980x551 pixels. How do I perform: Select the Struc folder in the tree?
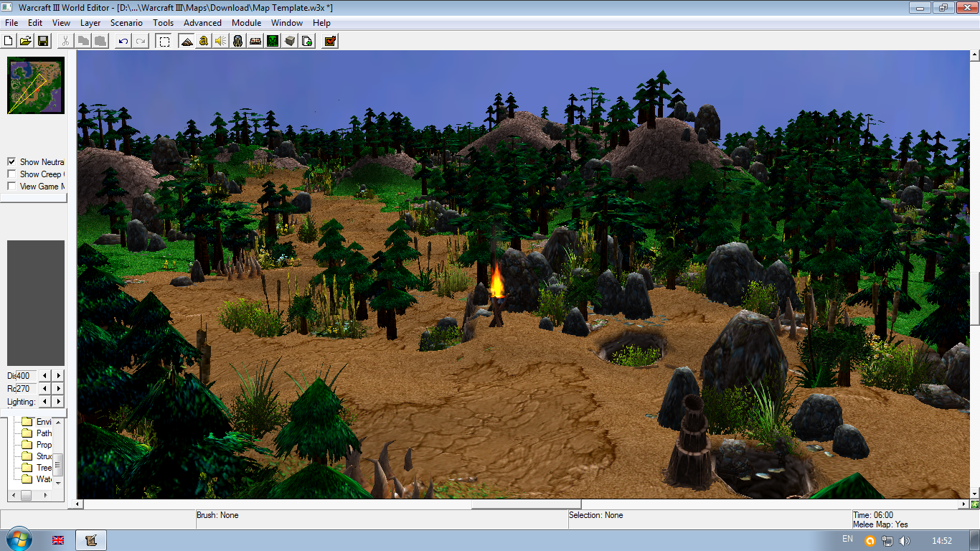(37, 456)
